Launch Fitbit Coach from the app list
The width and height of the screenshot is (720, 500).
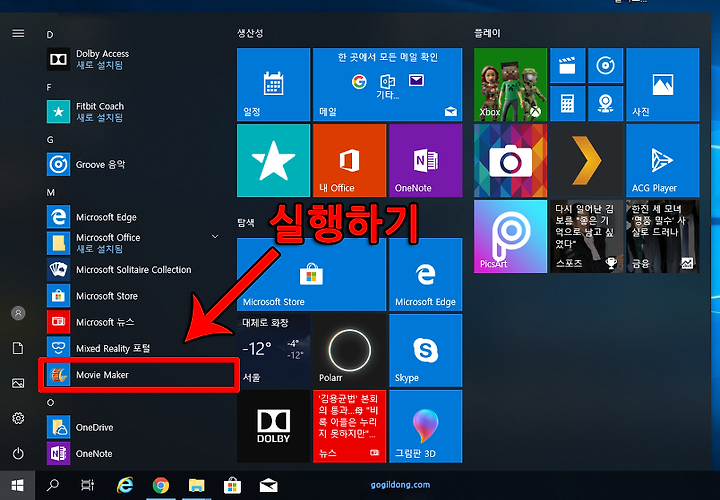[x=133, y=112]
